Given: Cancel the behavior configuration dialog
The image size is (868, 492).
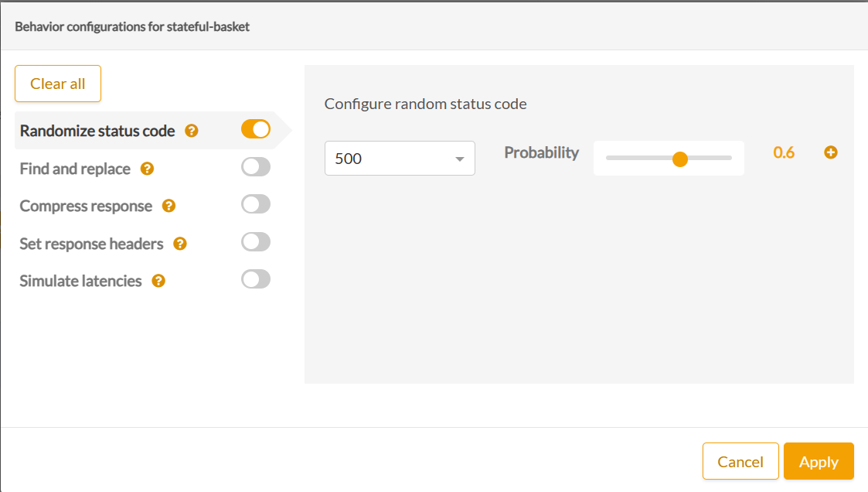Looking at the screenshot, I should click(740, 462).
